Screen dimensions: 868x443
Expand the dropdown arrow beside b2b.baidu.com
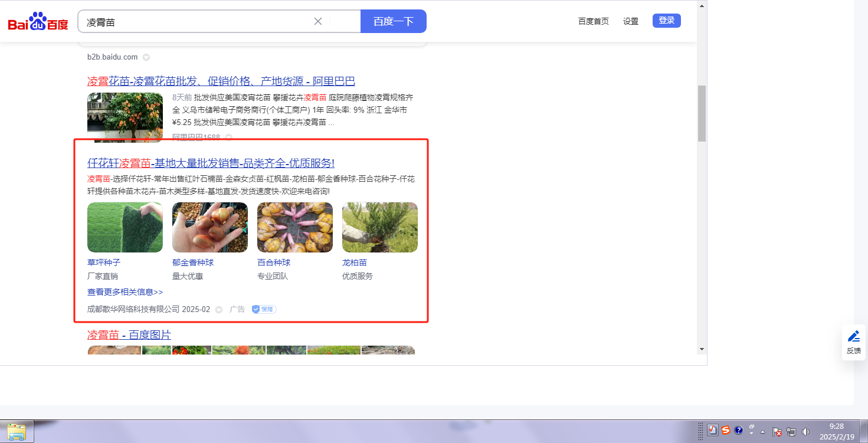(x=146, y=57)
